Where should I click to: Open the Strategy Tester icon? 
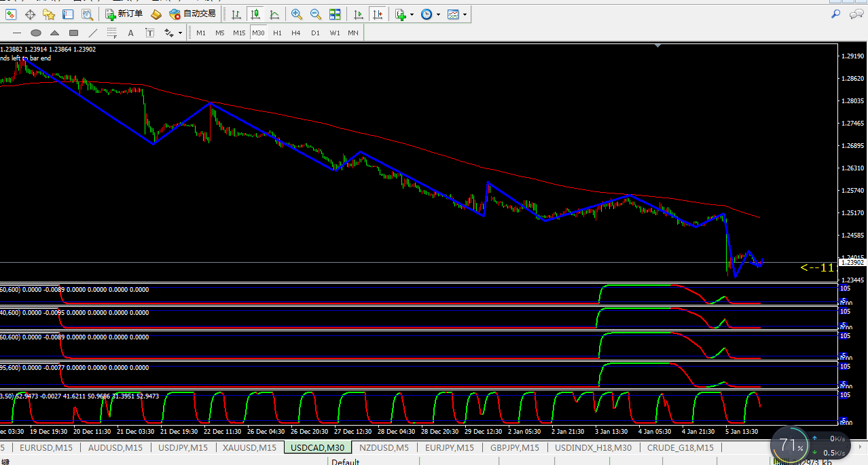pyautogui.click(x=87, y=14)
